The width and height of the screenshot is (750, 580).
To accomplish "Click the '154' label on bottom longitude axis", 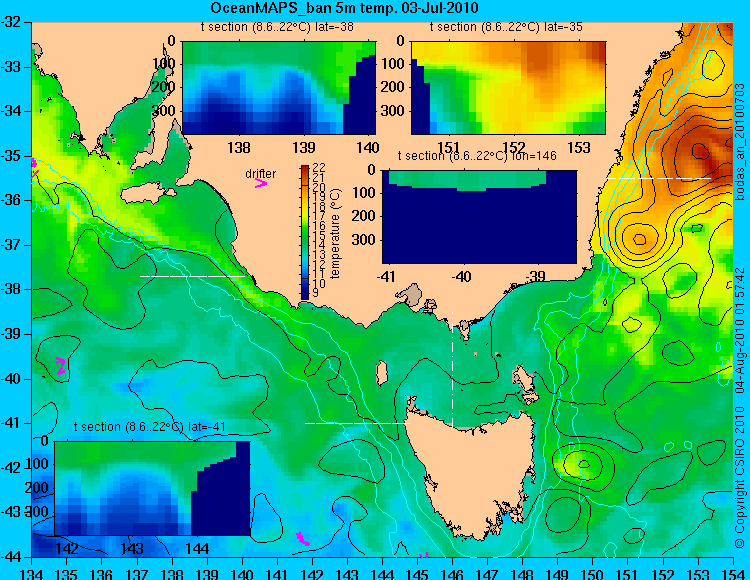I will coord(733,573).
